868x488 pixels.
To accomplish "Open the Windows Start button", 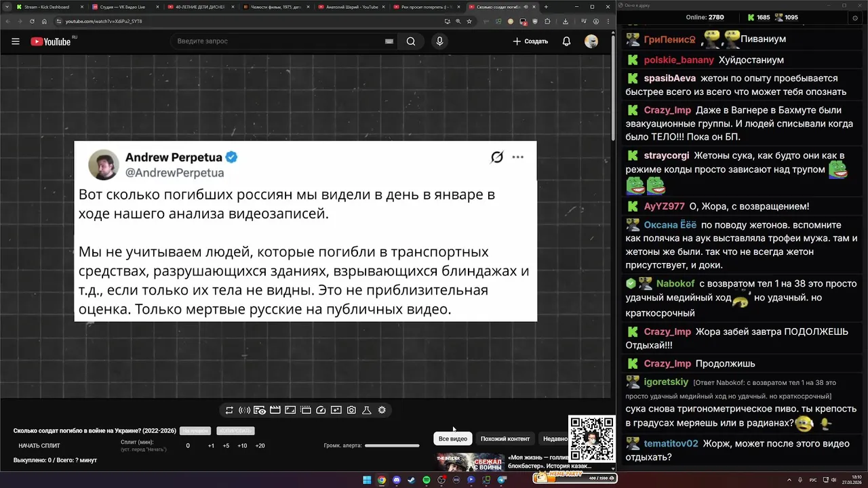I will (367, 480).
